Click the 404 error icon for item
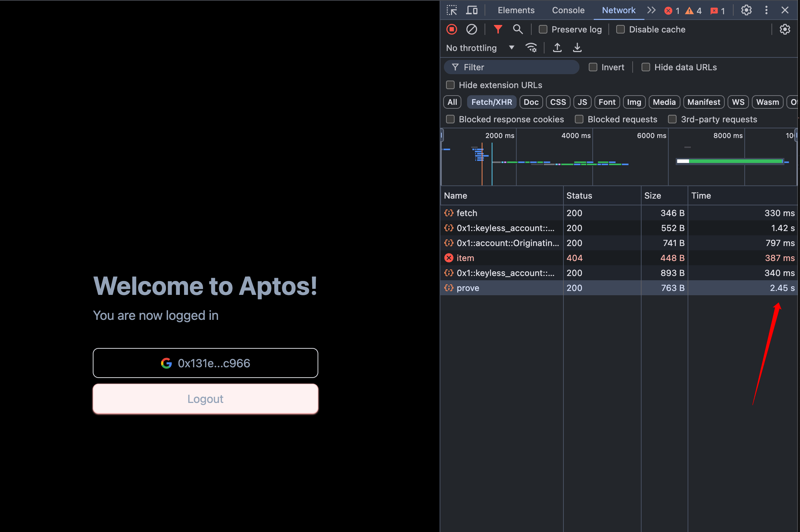The image size is (800, 532). pos(449,258)
